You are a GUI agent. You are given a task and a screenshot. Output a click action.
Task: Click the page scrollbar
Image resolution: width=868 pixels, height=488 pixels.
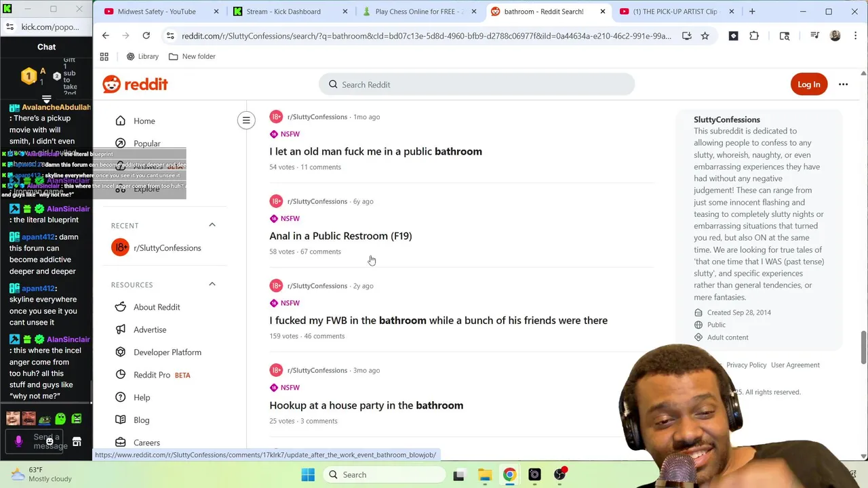coord(863,347)
